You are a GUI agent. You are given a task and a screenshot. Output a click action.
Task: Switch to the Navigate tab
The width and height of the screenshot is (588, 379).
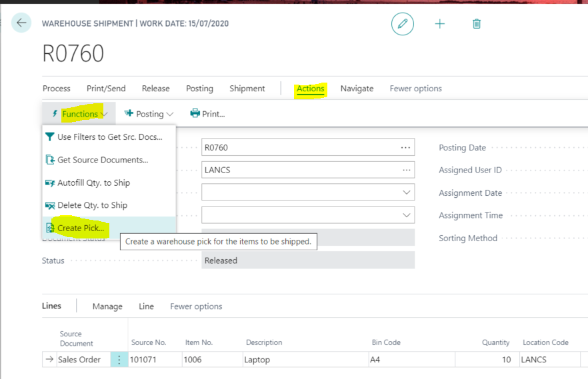[357, 89]
